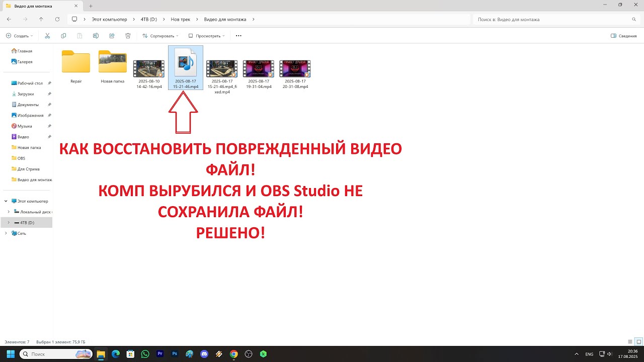Click the computer icon in the address bar
This screenshot has width=644, height=362.
[x=74, y=19]
